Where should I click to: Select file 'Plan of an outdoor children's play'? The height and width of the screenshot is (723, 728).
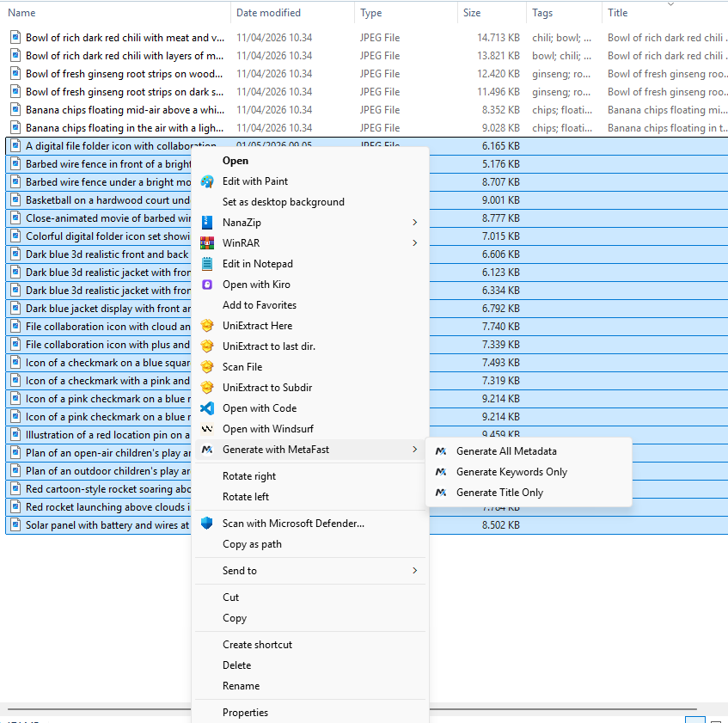click(108, 471)
